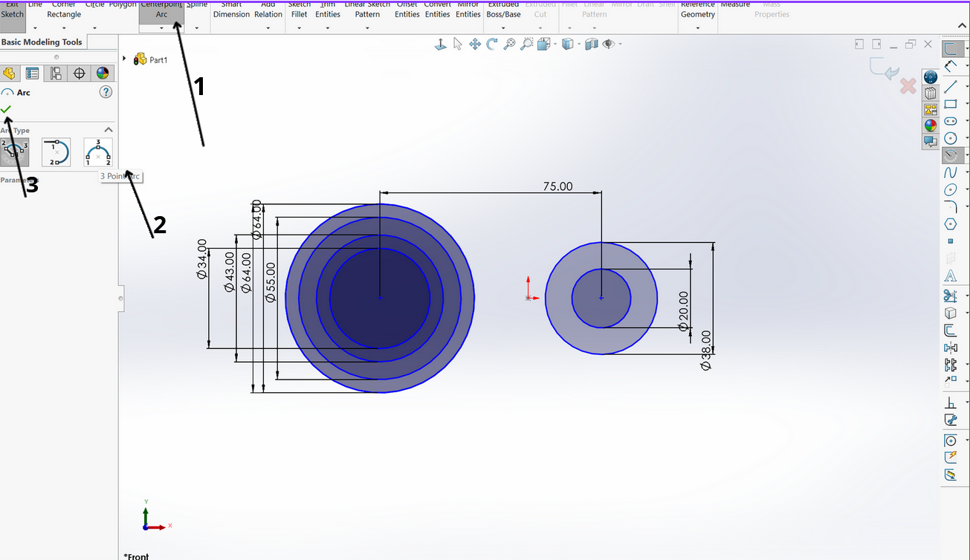Image resolution: width=970 pixels, height=560 pixels.
Task: Open Arc help question mark
Action: [106, 92]
